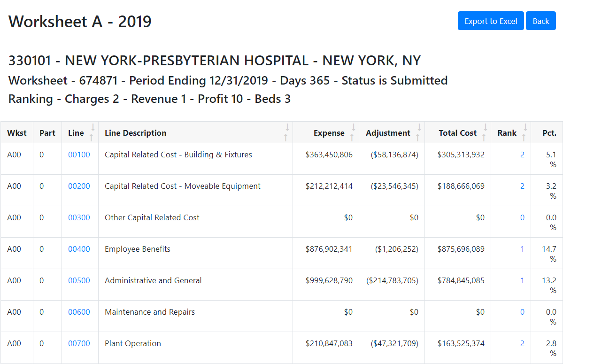Sort table by Line column arrows
The height and width of the screenshot is (364, 594).
pyautogui.click(x=93, y=132)
